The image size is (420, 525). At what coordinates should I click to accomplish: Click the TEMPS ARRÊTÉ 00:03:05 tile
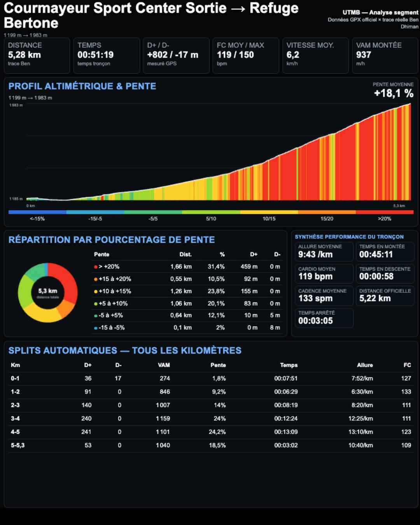point(324,318)
